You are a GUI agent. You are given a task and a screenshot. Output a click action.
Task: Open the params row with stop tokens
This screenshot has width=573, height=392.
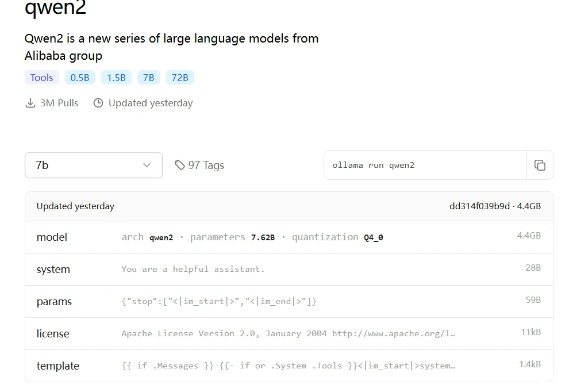289,301
